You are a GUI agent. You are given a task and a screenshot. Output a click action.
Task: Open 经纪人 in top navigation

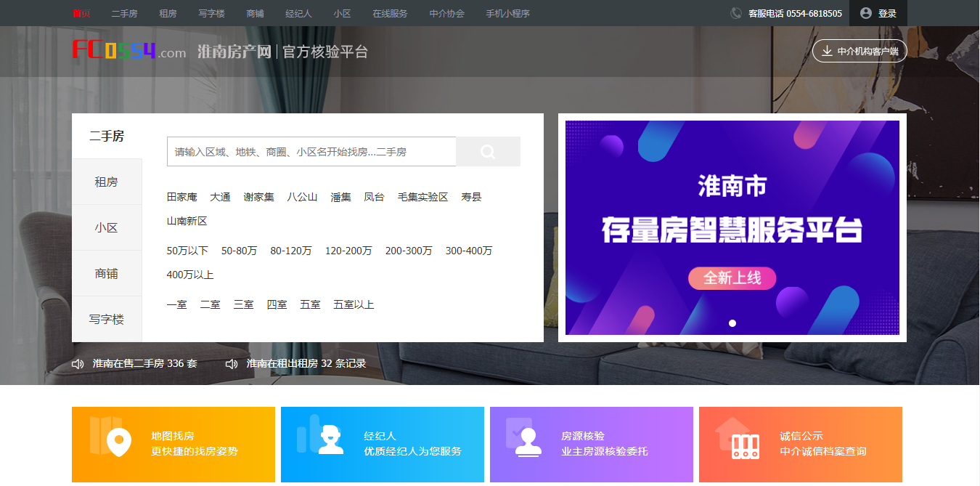tap(298, 13)
